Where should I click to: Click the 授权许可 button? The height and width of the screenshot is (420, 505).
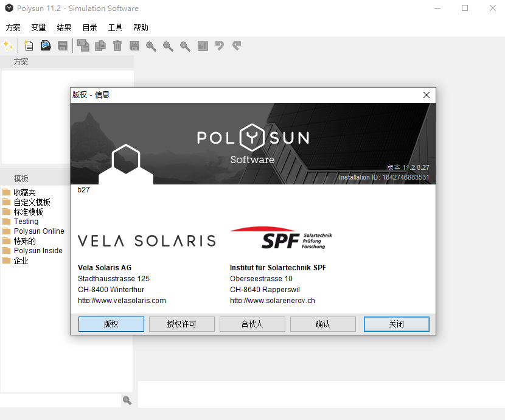(182, 324)
